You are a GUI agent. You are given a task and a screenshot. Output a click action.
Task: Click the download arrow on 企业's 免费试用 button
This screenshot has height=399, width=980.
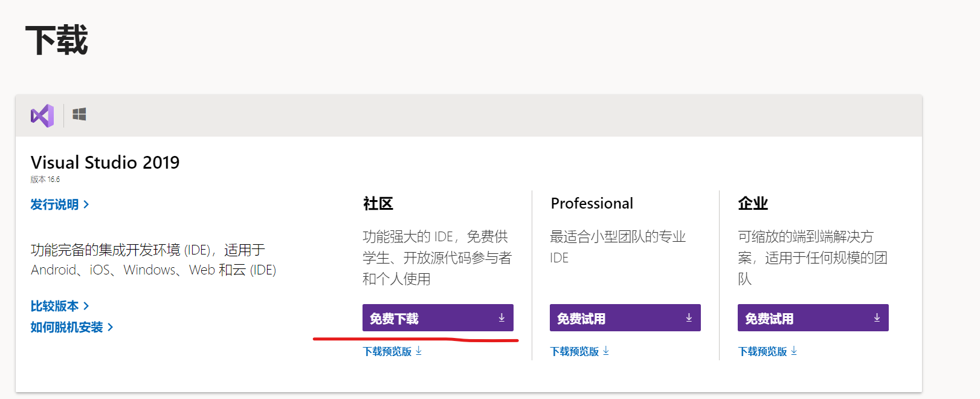coord(877,317)
